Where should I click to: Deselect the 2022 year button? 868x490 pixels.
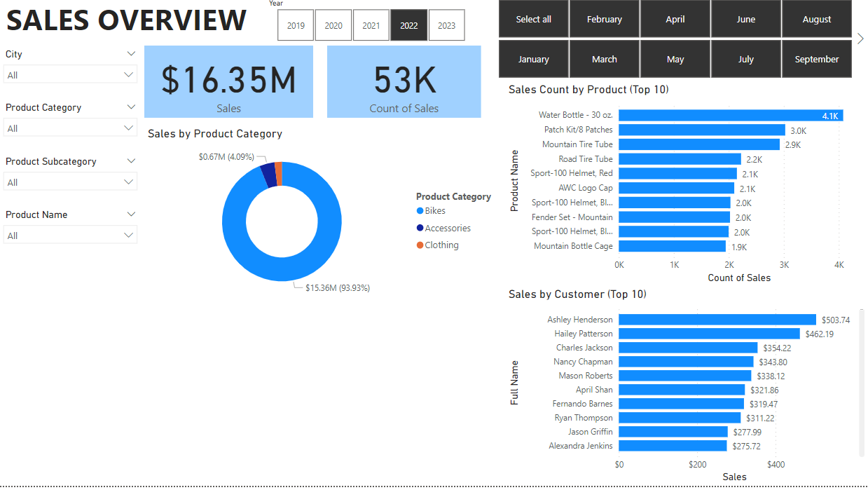point(409,26)
